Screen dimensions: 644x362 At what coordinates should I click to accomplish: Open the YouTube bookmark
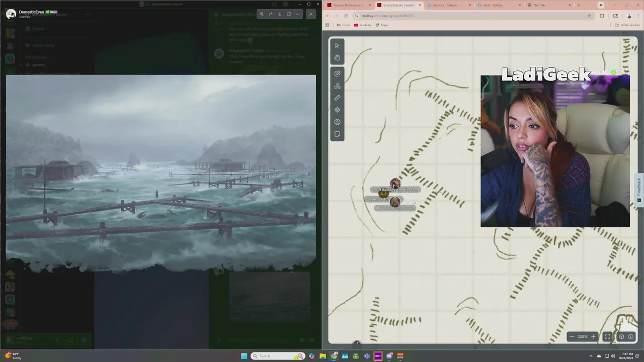[362, 25]
